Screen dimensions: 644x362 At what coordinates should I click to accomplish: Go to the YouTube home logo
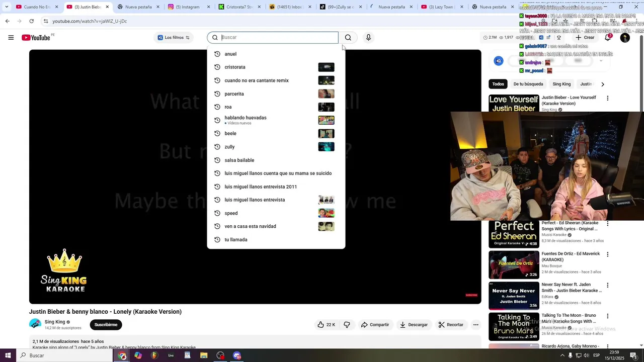[x=36, y=38]
